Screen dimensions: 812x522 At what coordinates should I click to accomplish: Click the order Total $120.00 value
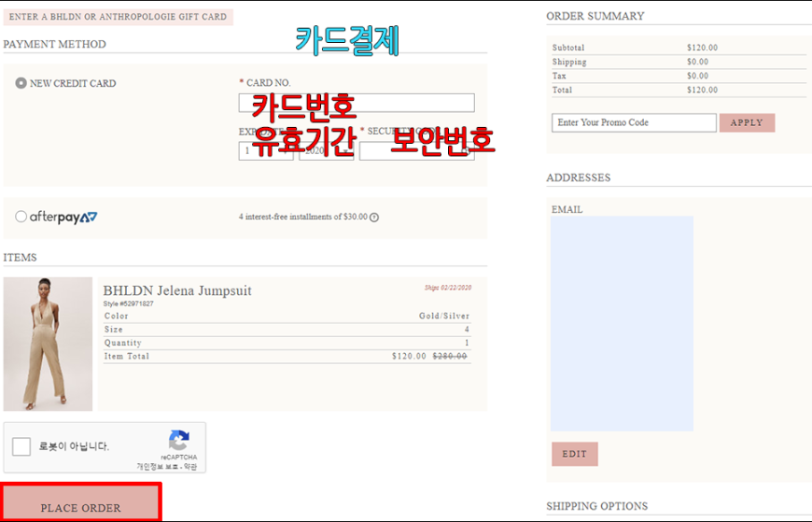tap(702, 90)
